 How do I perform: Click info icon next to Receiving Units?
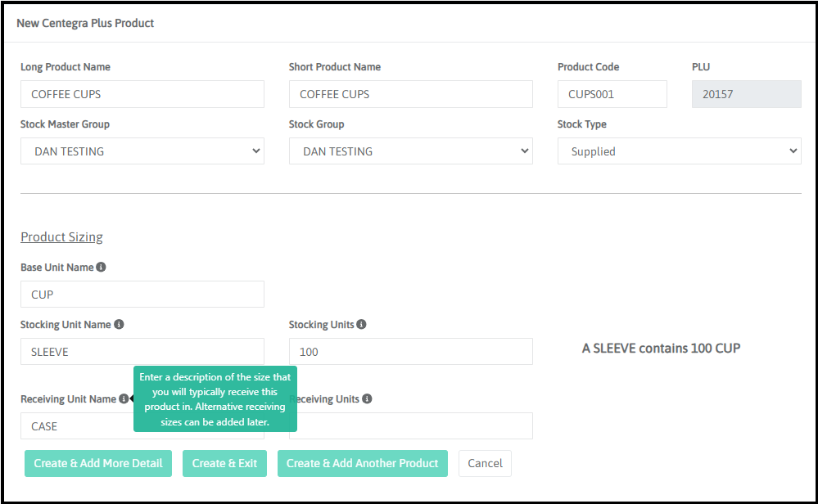[x=367, y=399]
